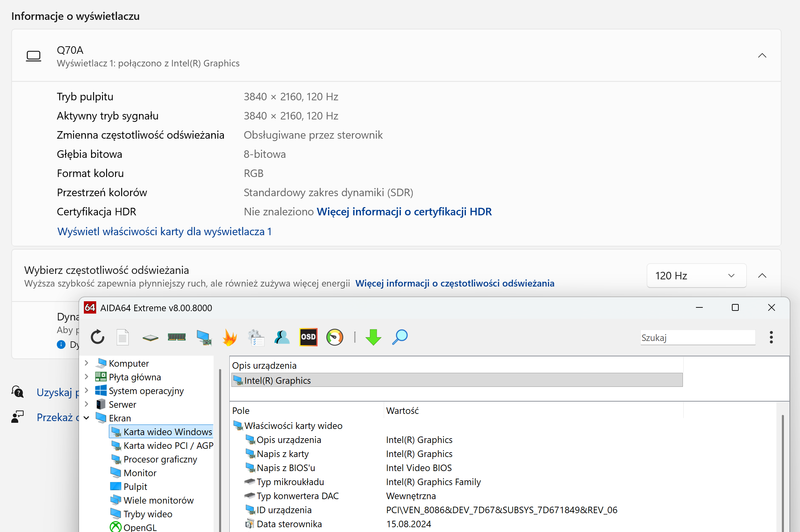The height and width of the screenshot is (532, 800).
Task: Click the gauge benchmark toolbar icon
Action: [x=334, y=337]
